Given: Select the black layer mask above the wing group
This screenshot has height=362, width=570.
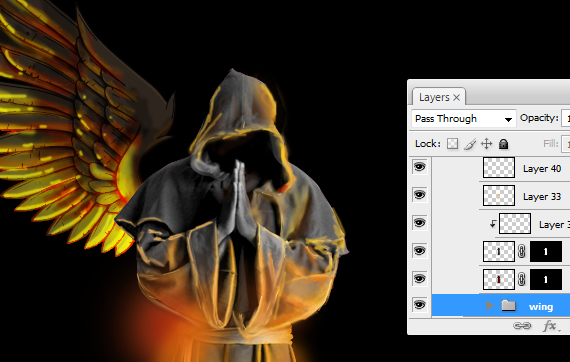Looking at the screenshot, I should (x=546, y=279).
